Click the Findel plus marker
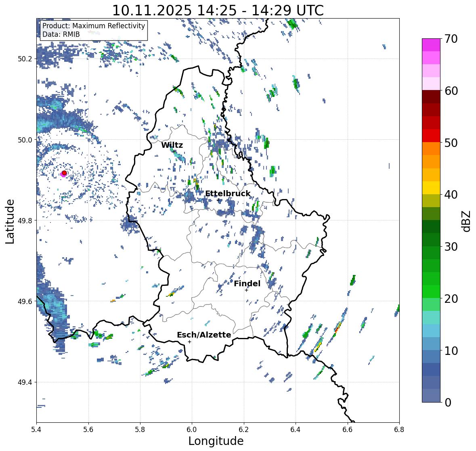476x451 pixels. tap(247, 290)
